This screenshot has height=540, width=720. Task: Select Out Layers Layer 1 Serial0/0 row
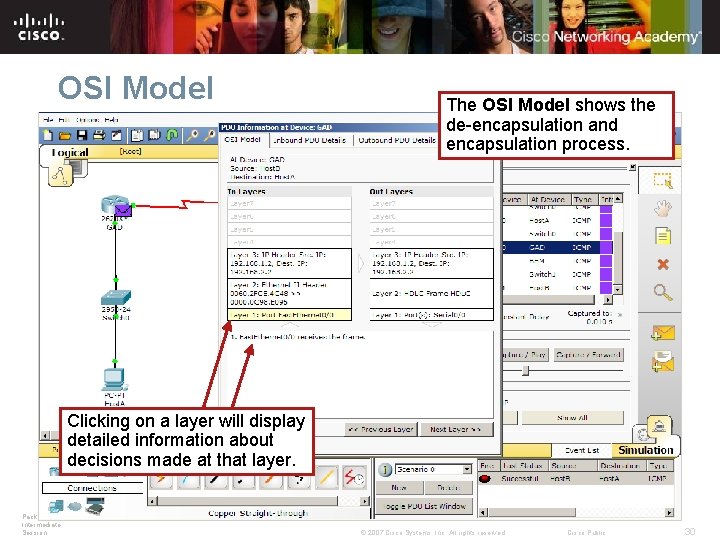432,315
